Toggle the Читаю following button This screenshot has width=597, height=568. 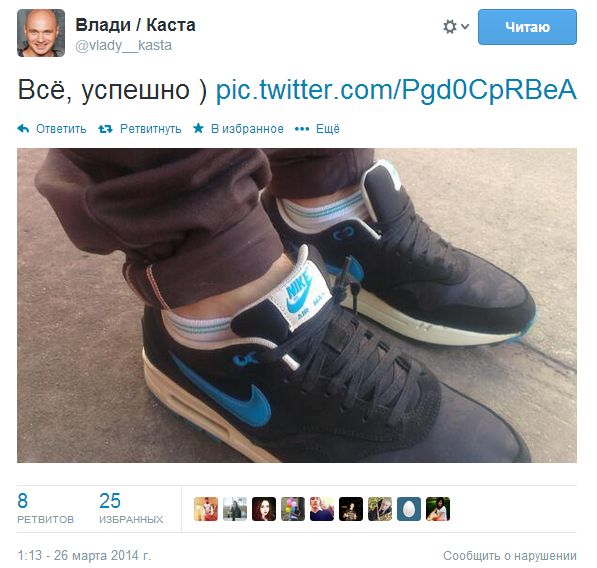(527, 27)
